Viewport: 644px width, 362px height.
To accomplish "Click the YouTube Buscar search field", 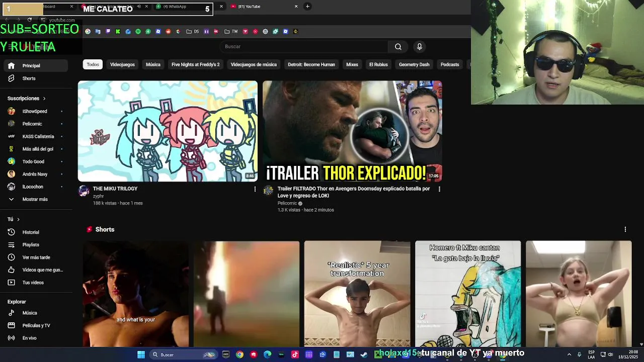I will pos(303,46).
